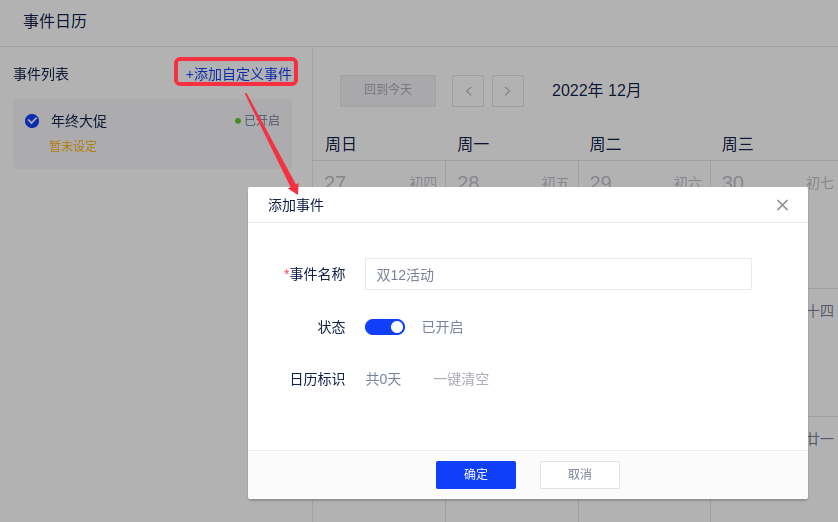Click +添加自定义事件 link
The width and height of the screenshot is (838, 522).
[x=238, y=74]
